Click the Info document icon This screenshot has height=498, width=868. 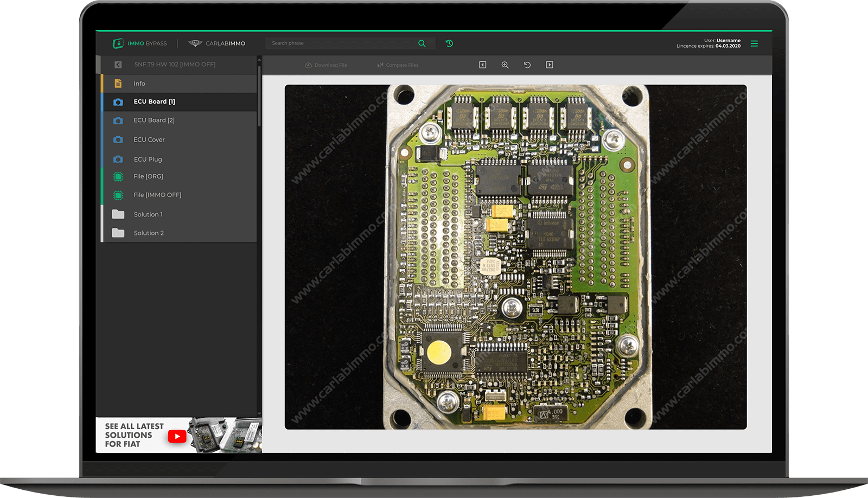(118, 84)
